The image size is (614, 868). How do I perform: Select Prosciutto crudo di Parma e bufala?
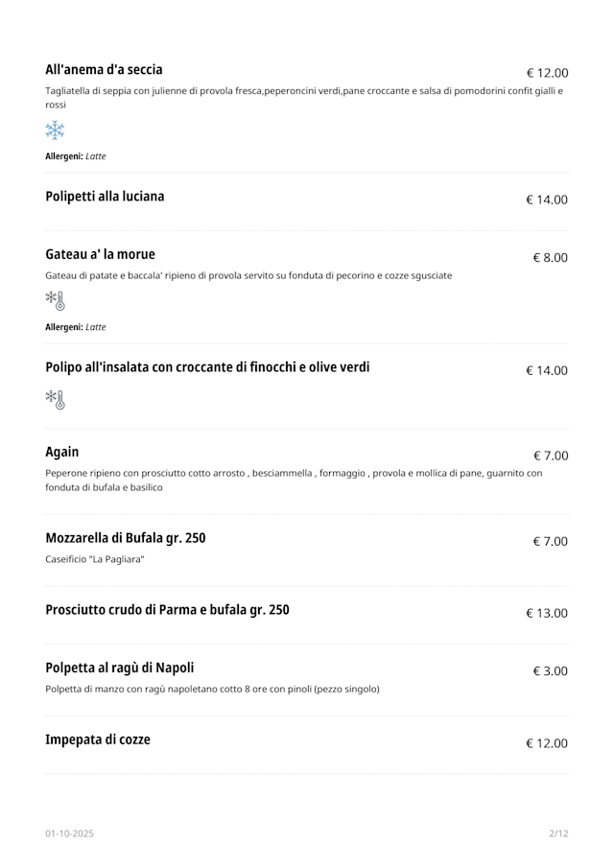[x=167, y=610]
